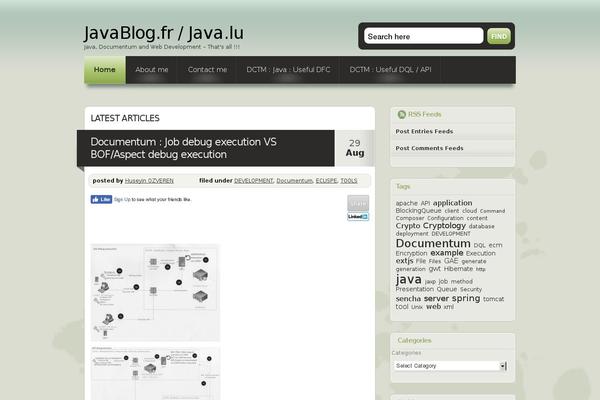Open the Select Category dropdown
The height and width of the screenshot is (400, 600).
(451, 366)
